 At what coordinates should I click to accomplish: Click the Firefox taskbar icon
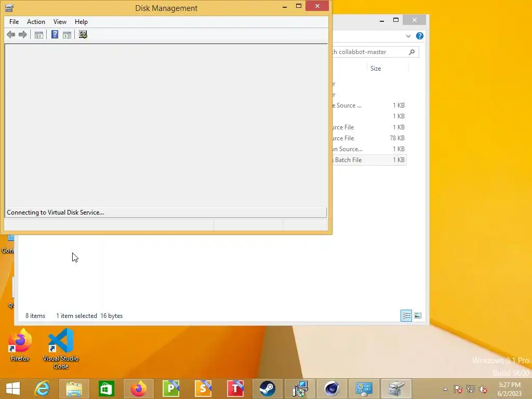pyautogui.click(x=139, y=389)
